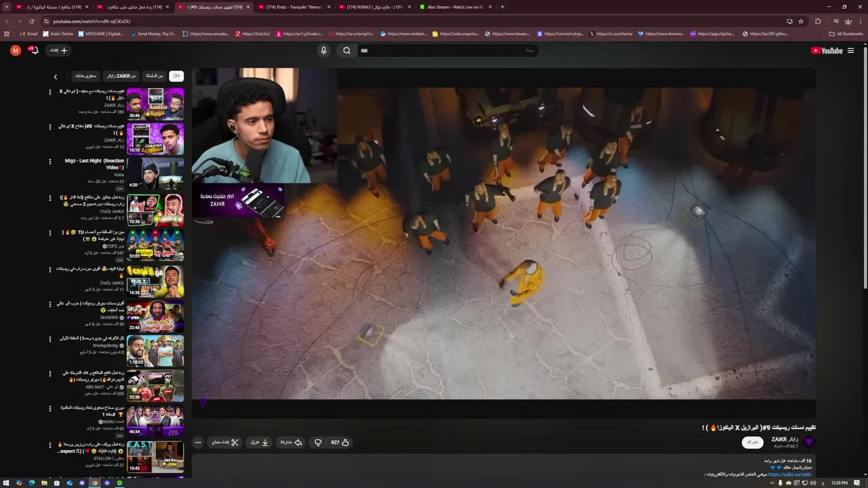
Task: Select the 'من ZAiKR زايكر' filter chip
Action: pyautogui.click(x=121, y=76)
